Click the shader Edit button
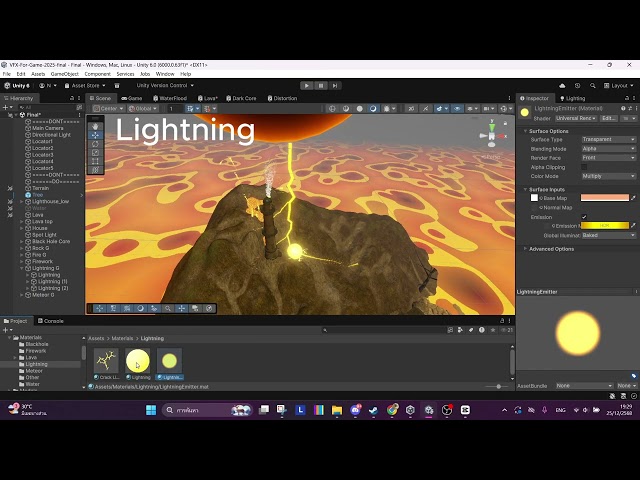 (x=608, y=118)
